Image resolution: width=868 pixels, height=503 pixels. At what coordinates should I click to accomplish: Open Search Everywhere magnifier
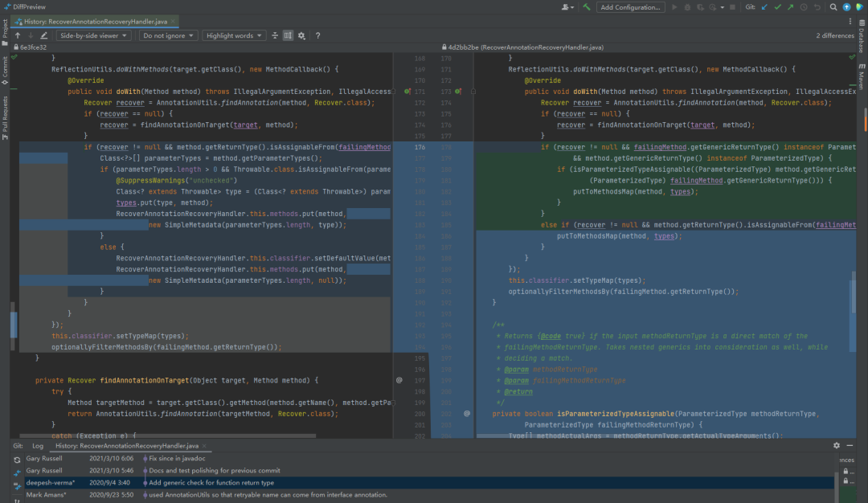[833, 6]
